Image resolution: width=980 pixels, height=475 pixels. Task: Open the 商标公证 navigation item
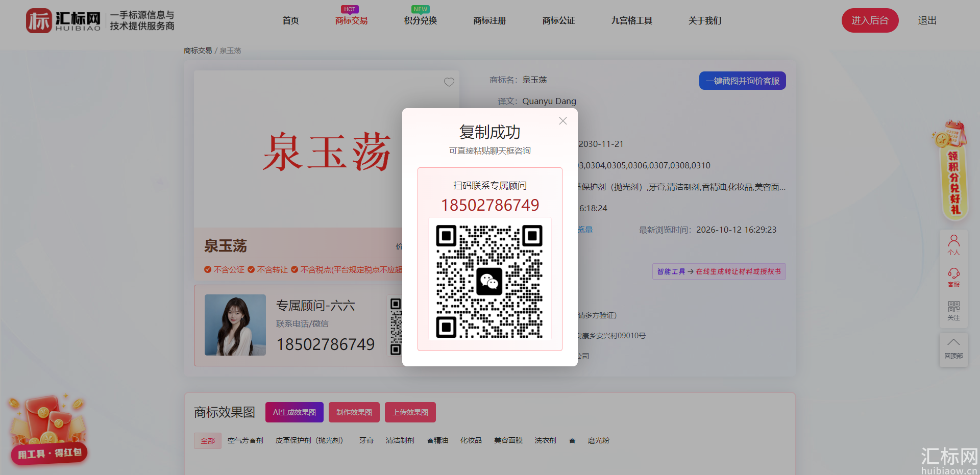tap(558, 20)
